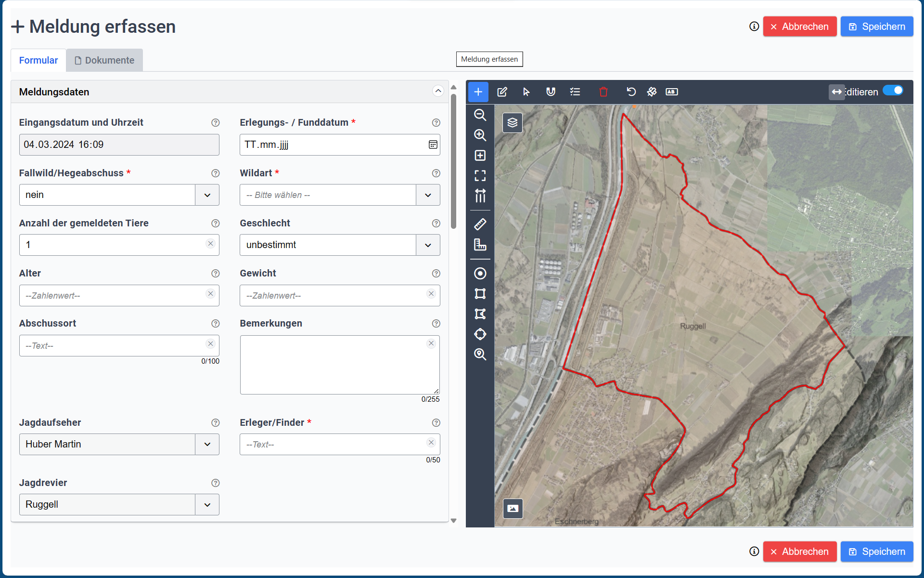Click the fullscreen extent icon
This screenshot has width=924, height=578.
(x=480, y=176)
